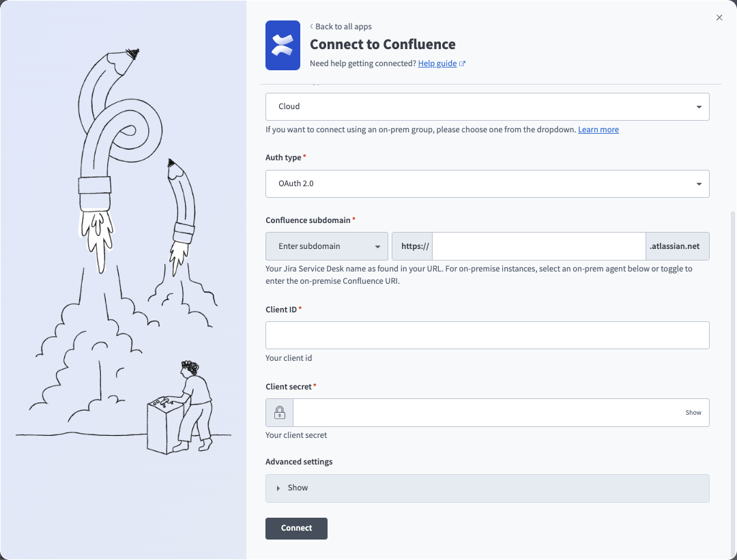
Task: Return via the Back to all apps link
Action: point(343,27)
